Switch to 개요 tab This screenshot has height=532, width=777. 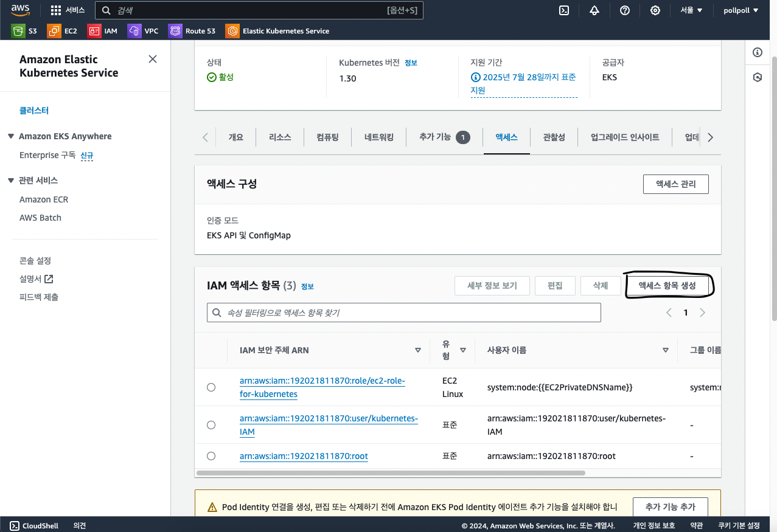[x=236, y=137]
